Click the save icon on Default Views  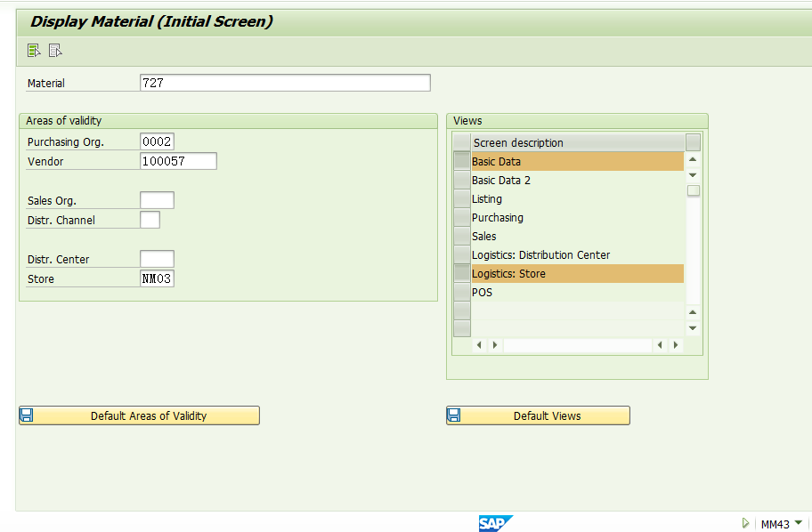pos(454,415)
